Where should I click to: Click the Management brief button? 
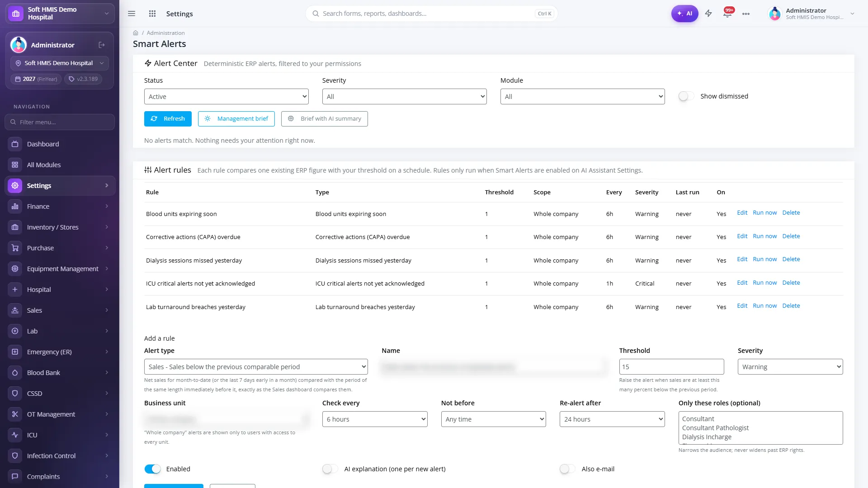236,119
